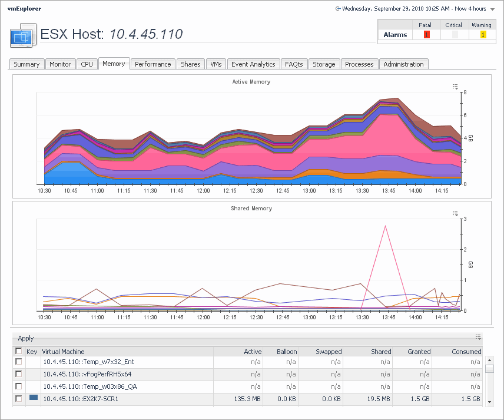This screenshot has height=420, width=504.
Task: Click the red Fatal alarm indicator
Action: pos(427,35)
